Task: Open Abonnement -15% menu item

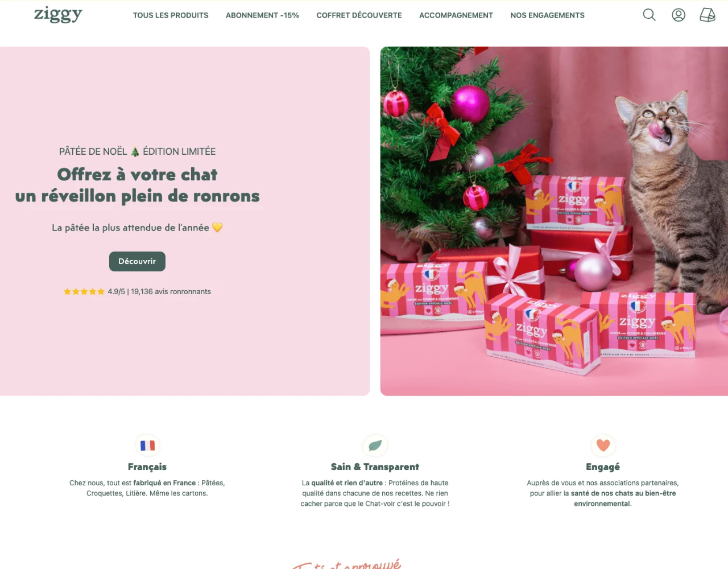Action: click(262, 15)
